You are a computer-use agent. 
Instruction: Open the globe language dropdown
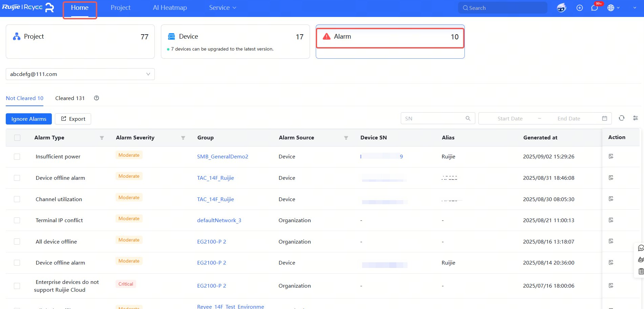tap(613, 8)
